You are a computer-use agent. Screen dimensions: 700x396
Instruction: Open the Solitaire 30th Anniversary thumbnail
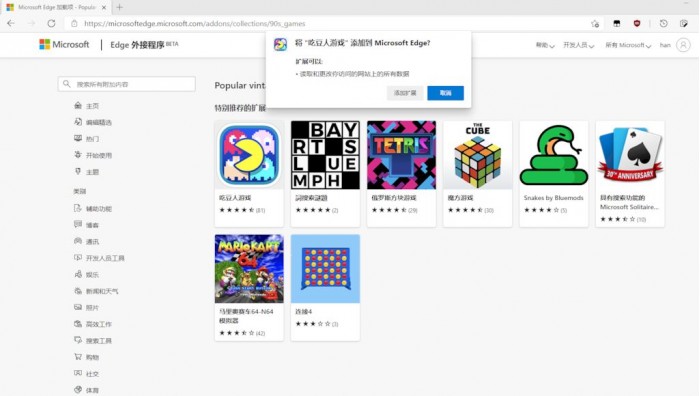click(630, 155)
